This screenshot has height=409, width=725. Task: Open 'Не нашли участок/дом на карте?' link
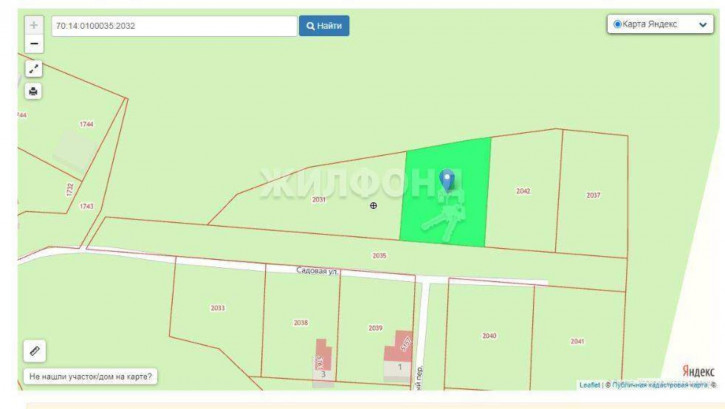(x=91, y=377)
